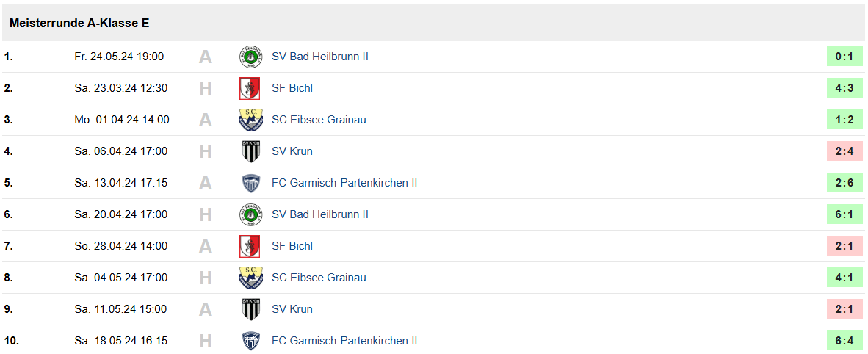Image resolution: width=868 pixels, height=354 pixels.
Task: Open FC Garmisch-Partenkirchen II link on 13.04.24
Action: 344,183
